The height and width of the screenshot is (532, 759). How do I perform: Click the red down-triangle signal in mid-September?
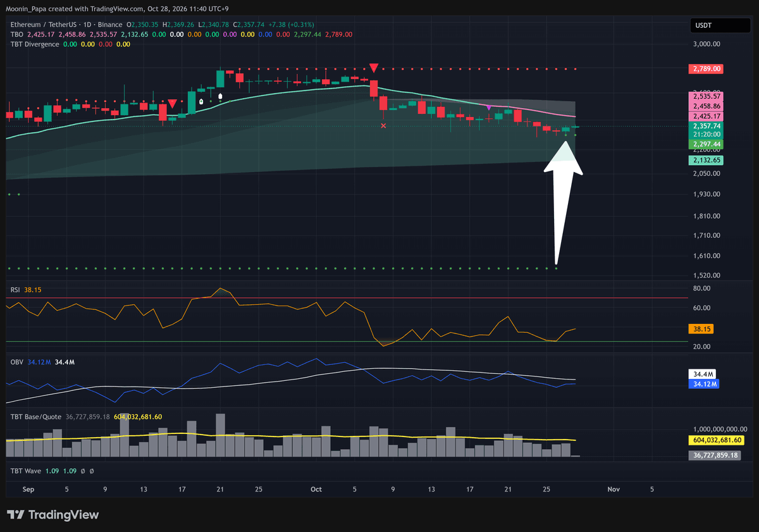pyautogui.click(x=172, y=103)
